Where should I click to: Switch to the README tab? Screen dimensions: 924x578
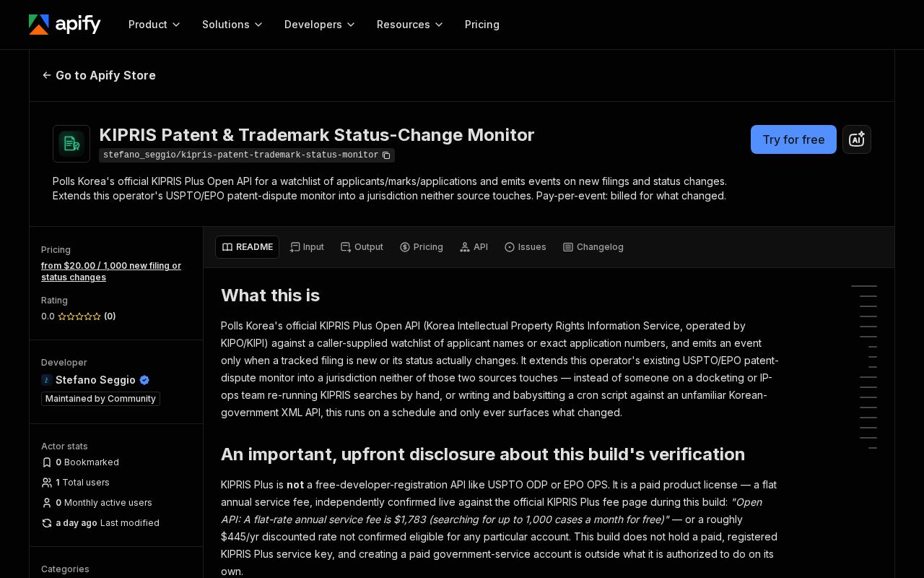pos(247,247)
